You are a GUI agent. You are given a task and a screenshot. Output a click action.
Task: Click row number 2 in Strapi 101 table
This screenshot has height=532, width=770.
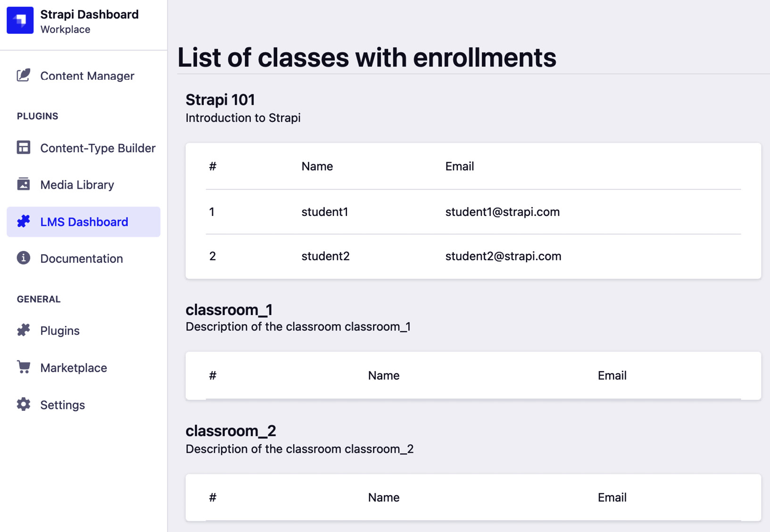coord(213,256)
